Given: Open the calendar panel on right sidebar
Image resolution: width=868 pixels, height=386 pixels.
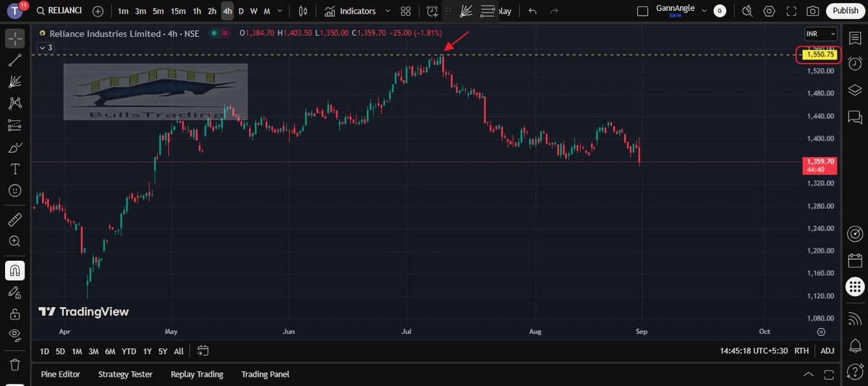Looking at the screenshot, I should click(x=855, y=259).
